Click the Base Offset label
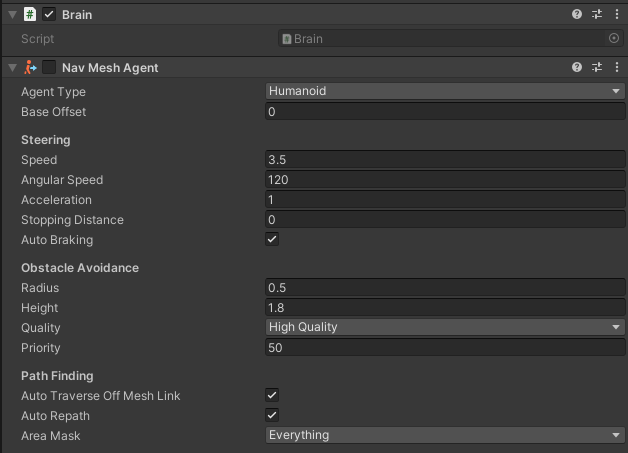 pos(54,112)
